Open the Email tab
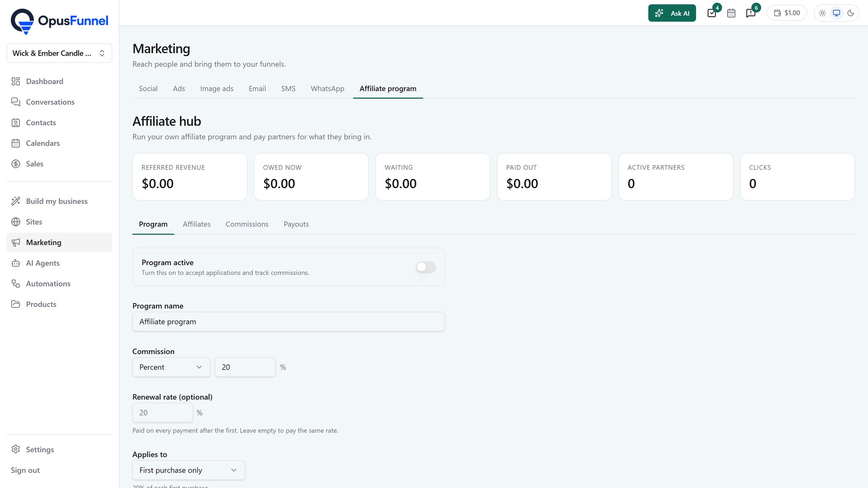 257,89
